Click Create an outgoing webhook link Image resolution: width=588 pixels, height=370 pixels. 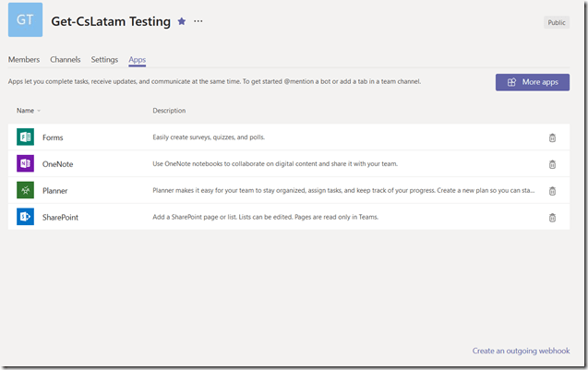(x=521, y=351)
